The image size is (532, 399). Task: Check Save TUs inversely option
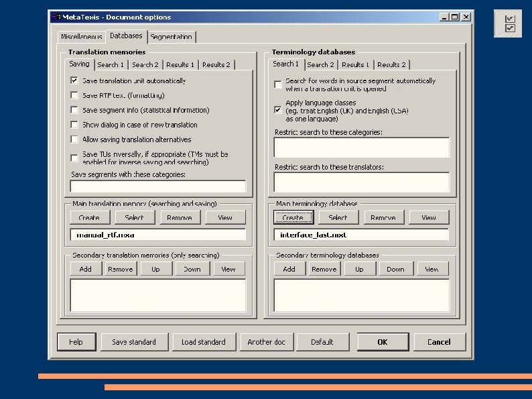pos(74,158)
